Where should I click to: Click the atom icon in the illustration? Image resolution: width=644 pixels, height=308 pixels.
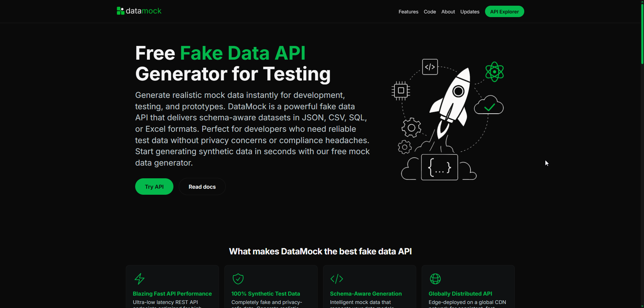494,71
